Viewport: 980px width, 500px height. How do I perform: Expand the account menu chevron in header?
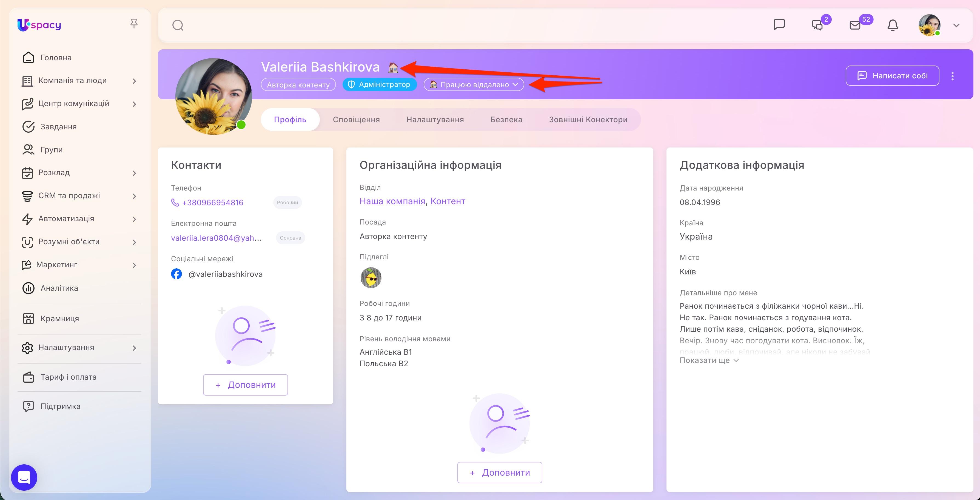point(956,25)
